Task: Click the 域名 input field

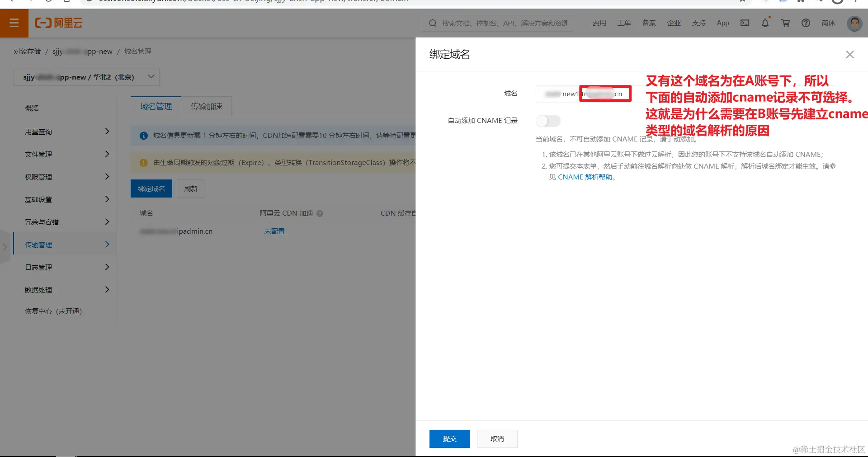Action: [x=686, y=94]
